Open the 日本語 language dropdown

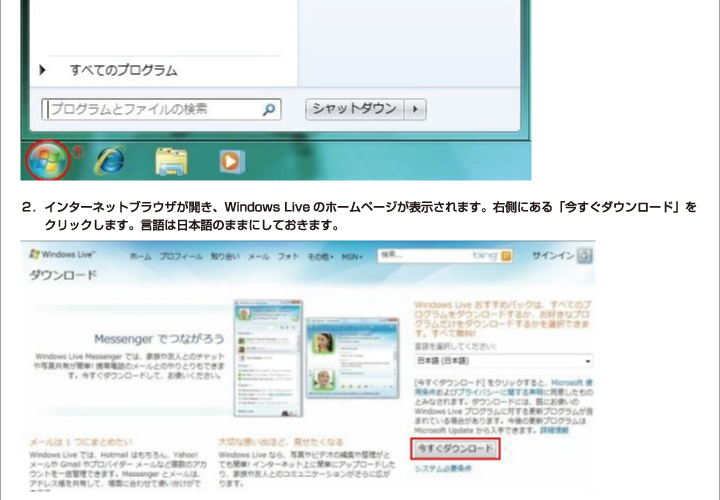click(503, 361)
